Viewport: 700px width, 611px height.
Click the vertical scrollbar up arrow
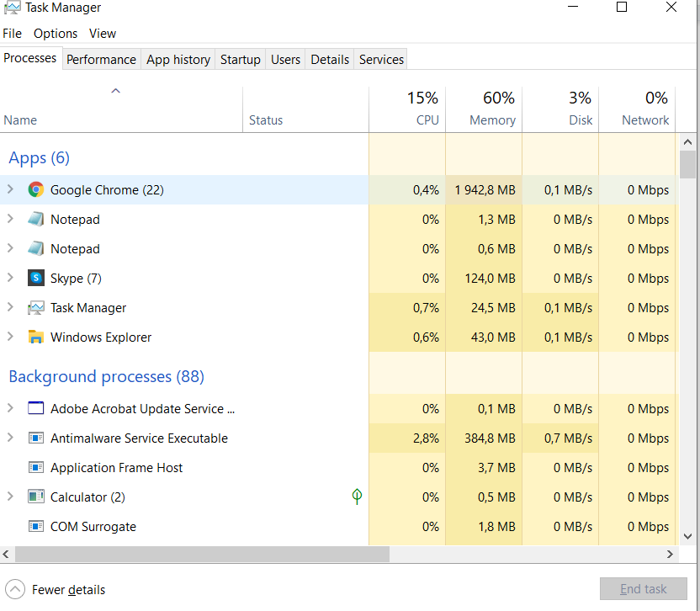(x=687, y=142)
